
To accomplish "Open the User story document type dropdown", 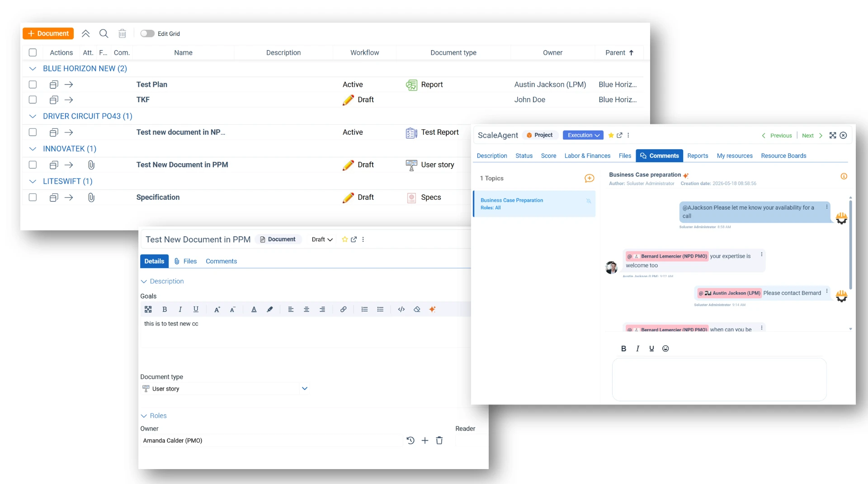I will (x=225, y=389).
